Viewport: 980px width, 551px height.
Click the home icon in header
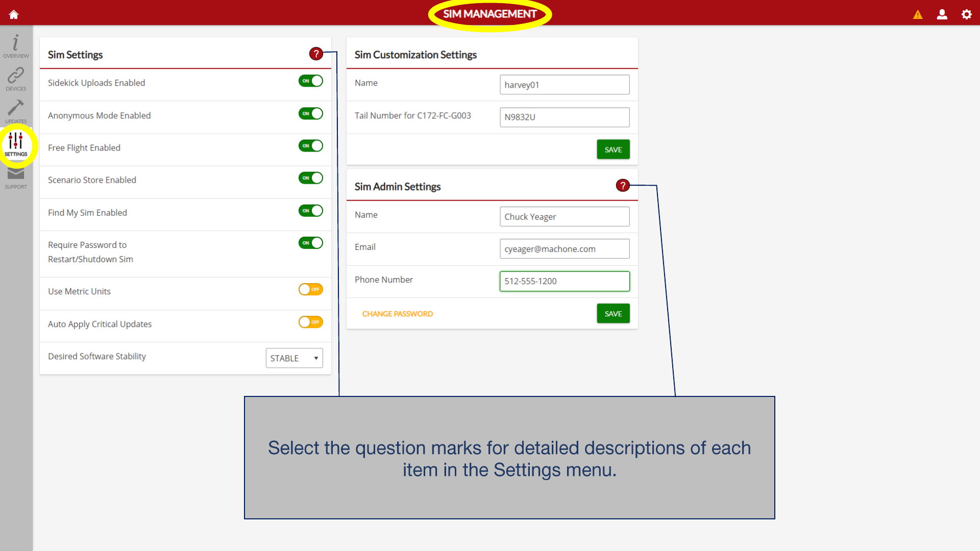coord(14,14)
